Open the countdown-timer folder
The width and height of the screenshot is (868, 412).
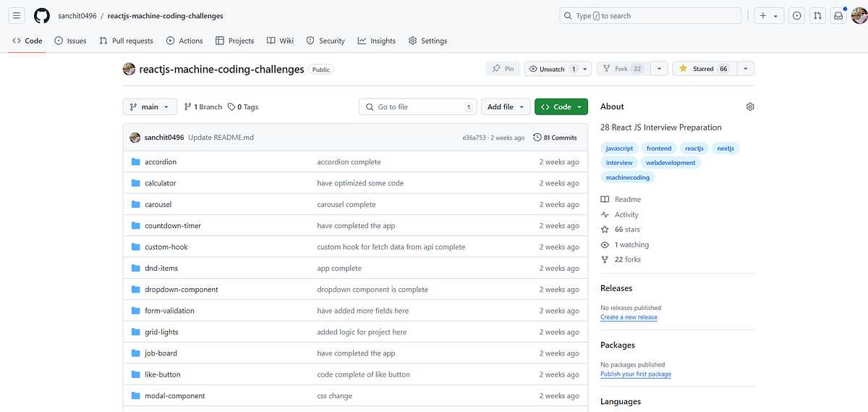tap(173, 226)
